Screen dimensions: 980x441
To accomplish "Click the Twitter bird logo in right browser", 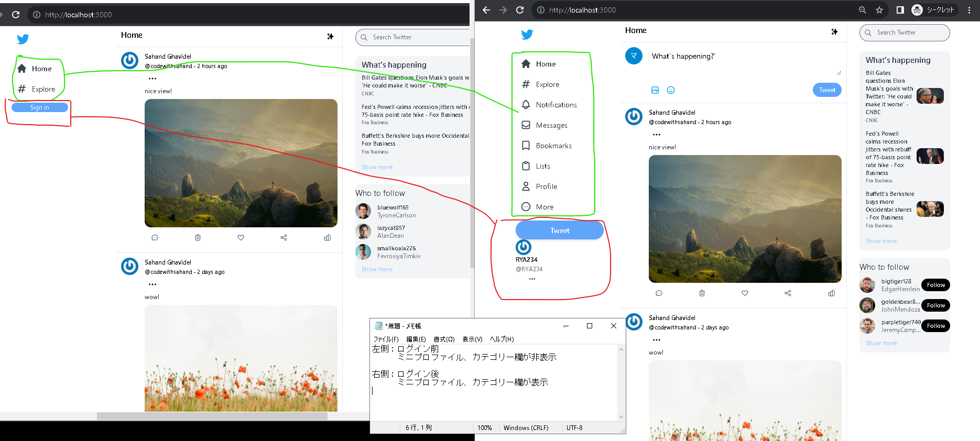I will (x=527, y=35).
